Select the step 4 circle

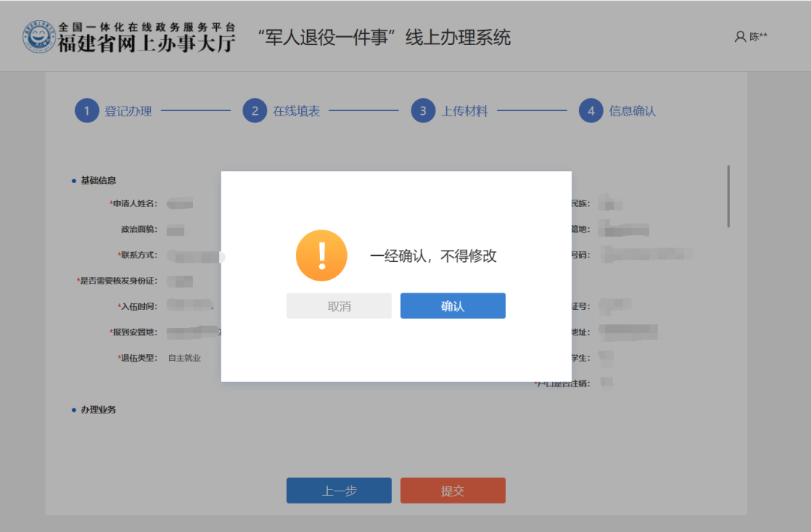pyautogui.click(x=591, y=111)
